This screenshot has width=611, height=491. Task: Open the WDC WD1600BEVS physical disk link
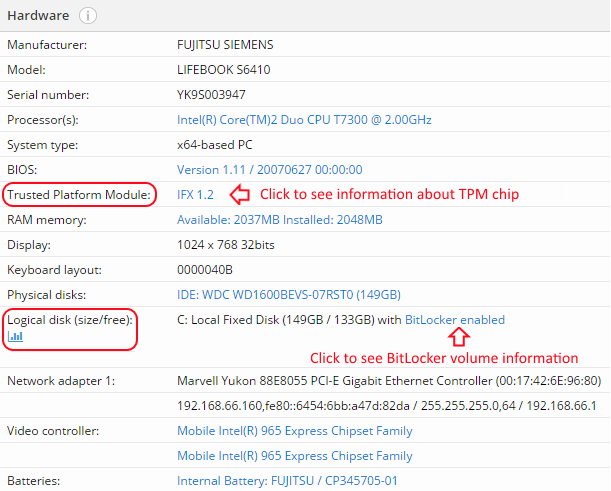(289, 295)
